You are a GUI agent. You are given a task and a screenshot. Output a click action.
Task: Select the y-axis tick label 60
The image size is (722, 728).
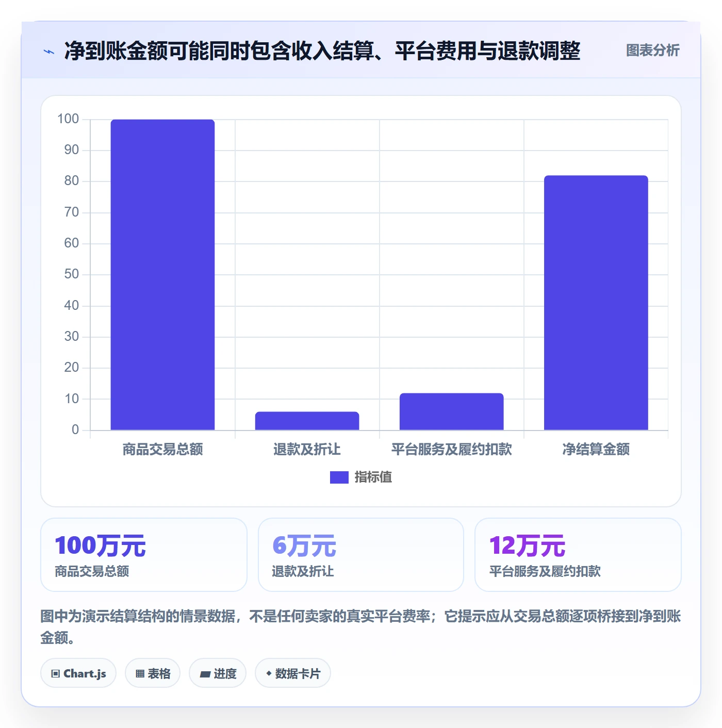coord(72,243)
